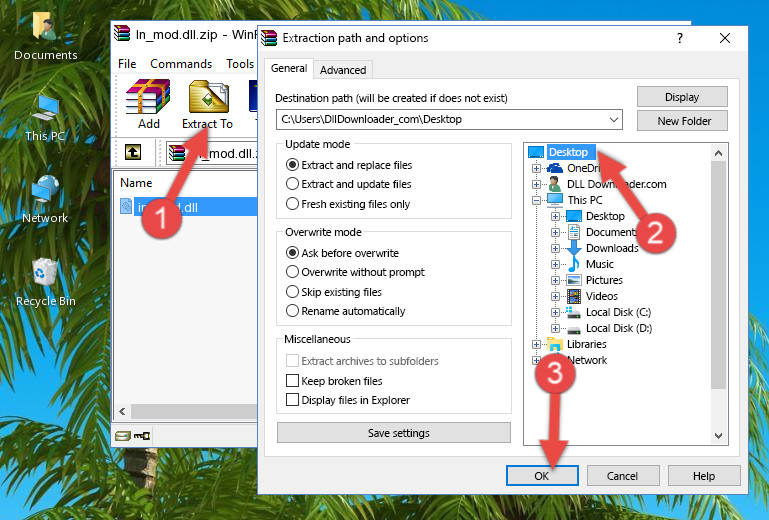Confirm extraction with OK button
Screen dimensions: 769x520
[542, 476]
